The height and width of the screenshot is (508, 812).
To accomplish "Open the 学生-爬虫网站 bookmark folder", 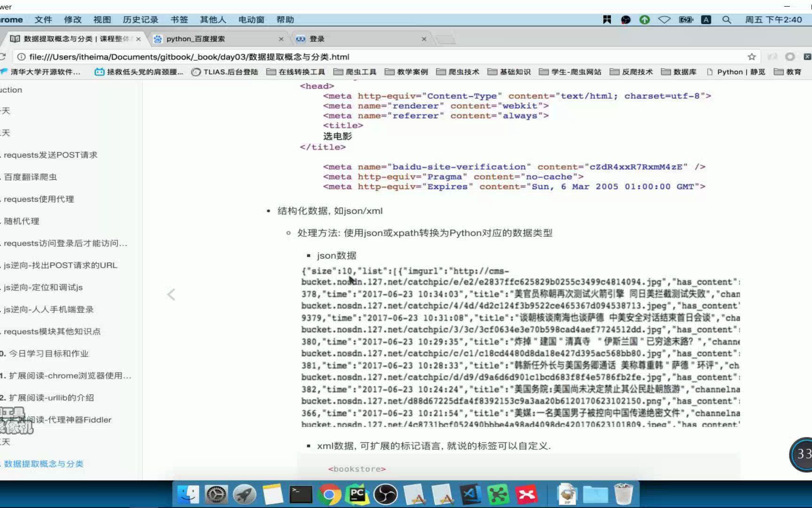I will [x=570, y=72].
